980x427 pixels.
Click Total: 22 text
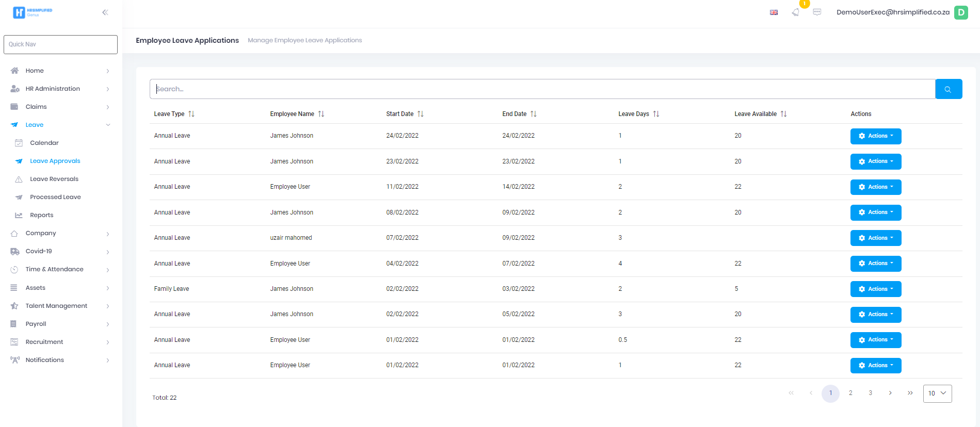tap(164, 398)
